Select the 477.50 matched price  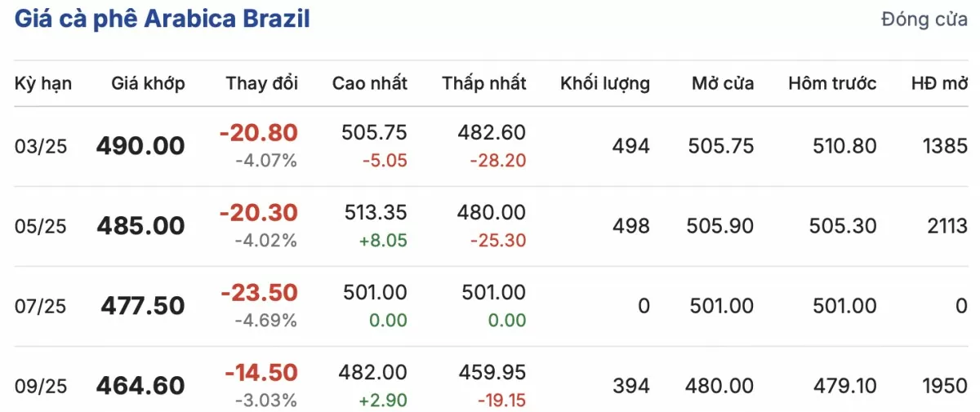point(143,307)
